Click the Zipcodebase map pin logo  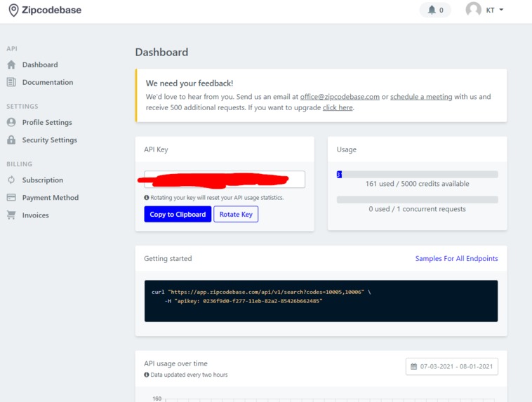tap(13, 11)
